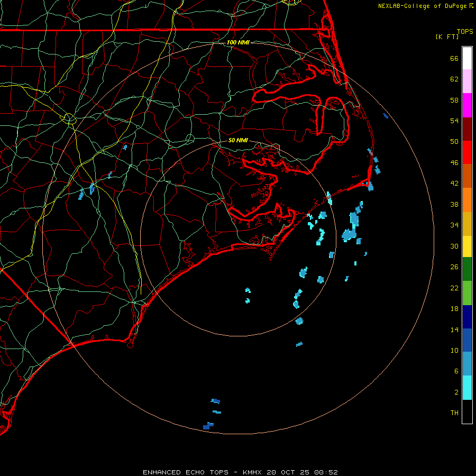The height and width of the screenshot is (476, 476).
Task: Click the legend value 22
Action: (x=454, y=288)
